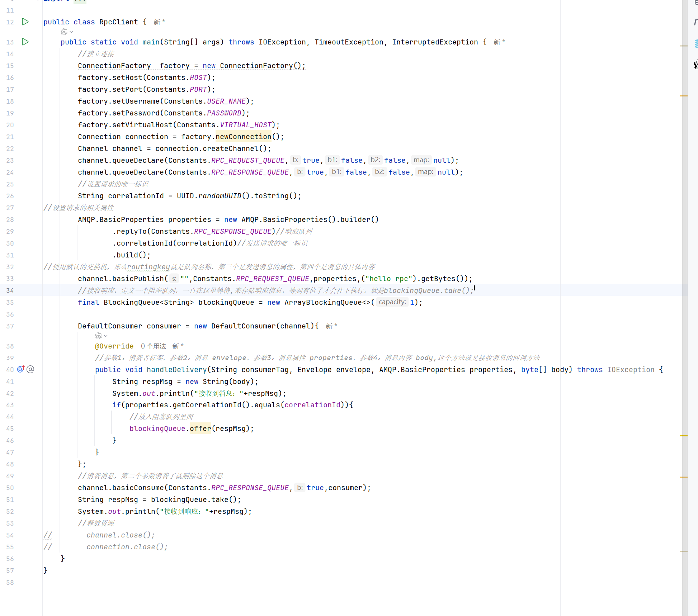Expand the folded import block ellipsis
This screenshot has height=616, width=698.
(80, 1)
